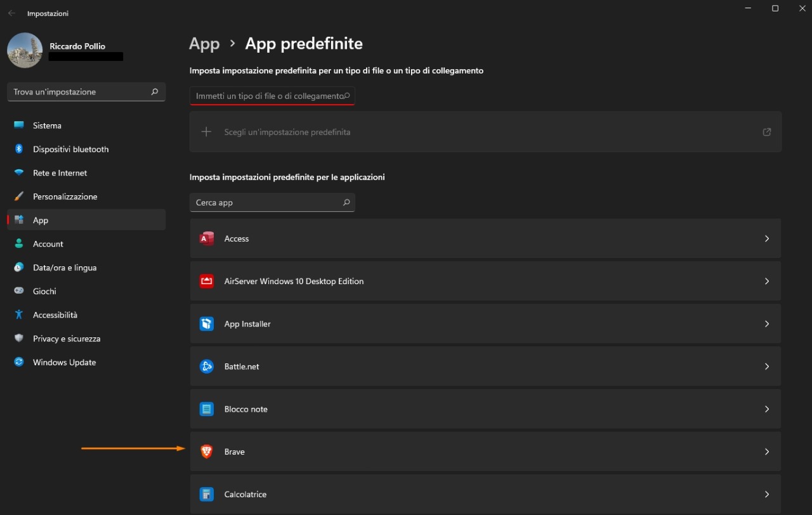Open Battle.net default settings
The image size is (812, 515).
[485, 367]
